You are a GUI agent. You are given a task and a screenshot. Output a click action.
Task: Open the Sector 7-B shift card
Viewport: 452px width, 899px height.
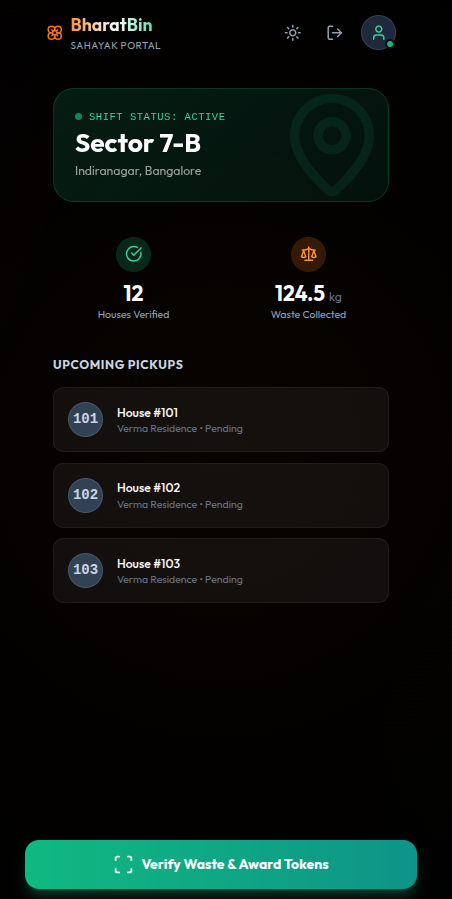(x=221, y=145)
